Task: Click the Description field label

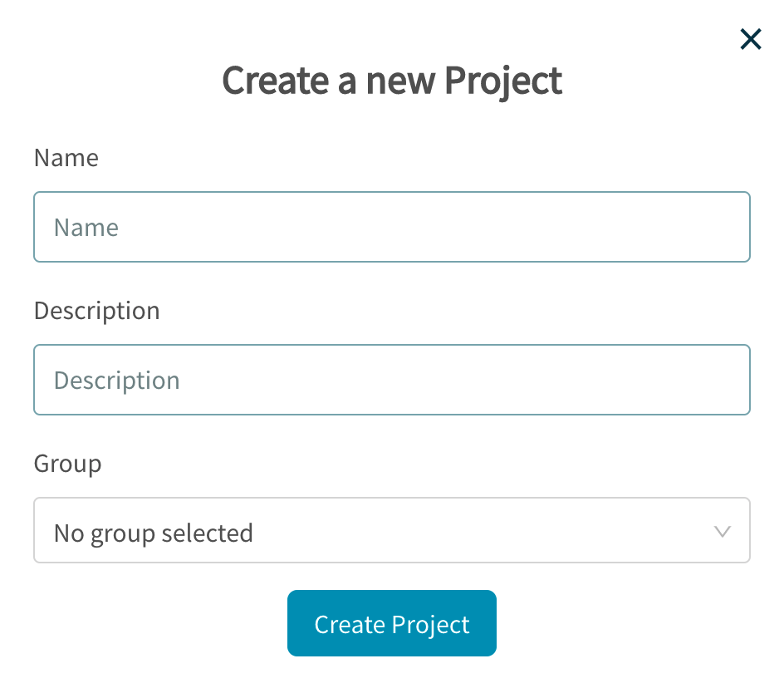Action: pos(96,311)
